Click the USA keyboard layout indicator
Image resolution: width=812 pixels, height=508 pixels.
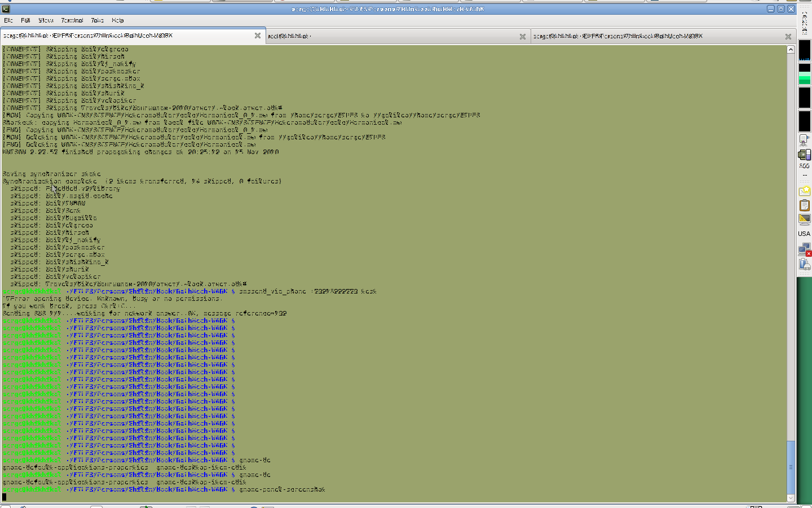coord(804,234)
